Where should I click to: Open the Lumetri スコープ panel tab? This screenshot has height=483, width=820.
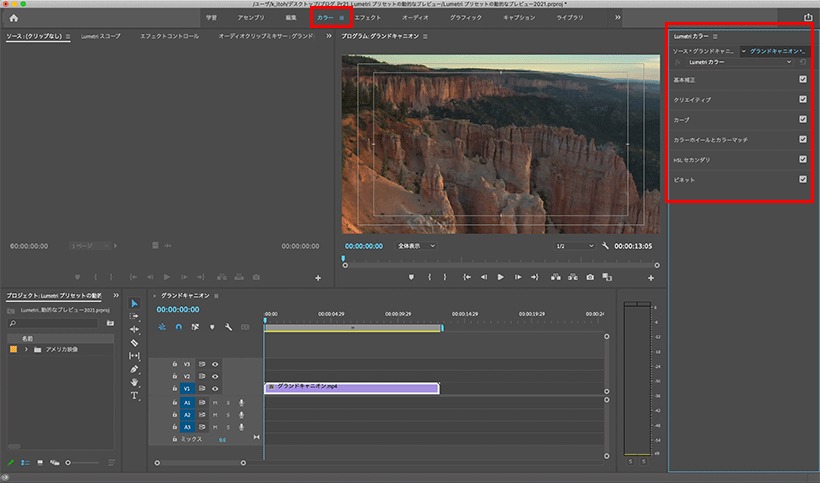(x=100, y=36)
